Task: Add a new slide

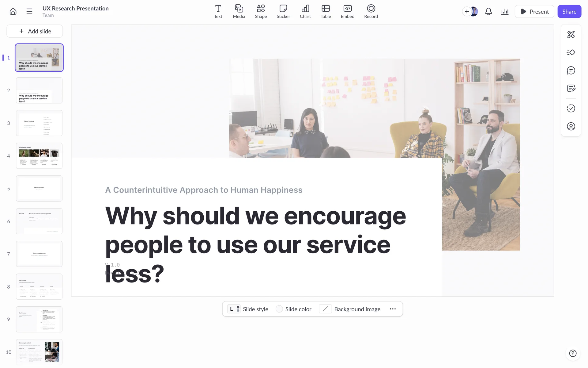Action: [x=35, y=31]
